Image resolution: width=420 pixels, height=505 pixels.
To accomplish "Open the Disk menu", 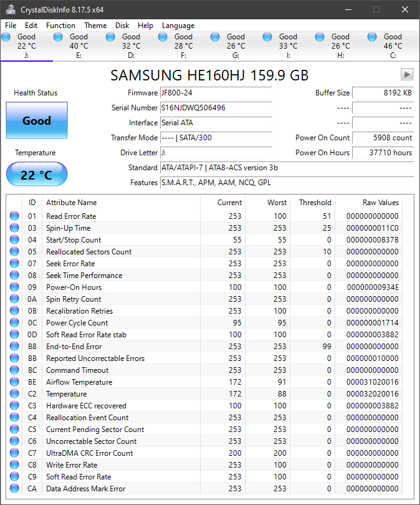I will click(122, 26).
